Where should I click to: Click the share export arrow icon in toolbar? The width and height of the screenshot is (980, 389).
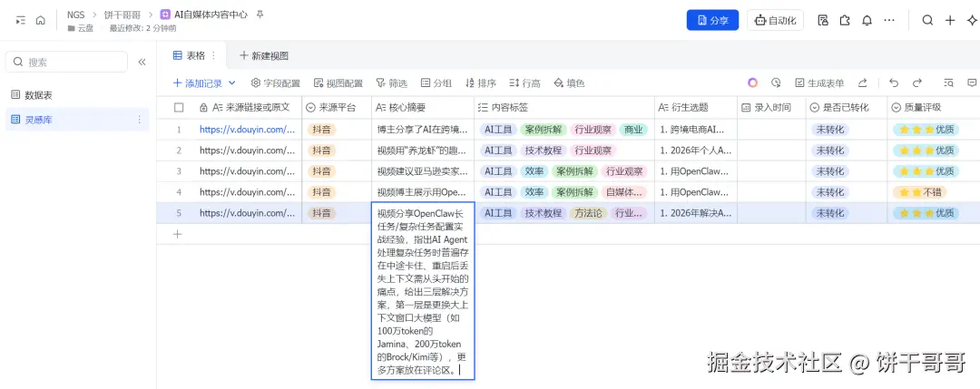pos(863,83)
